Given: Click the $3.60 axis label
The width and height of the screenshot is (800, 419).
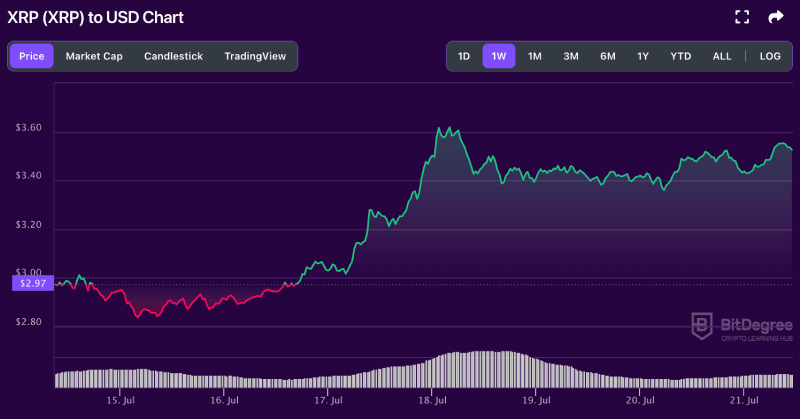Looking at the screenshot, I should [29, 128].
